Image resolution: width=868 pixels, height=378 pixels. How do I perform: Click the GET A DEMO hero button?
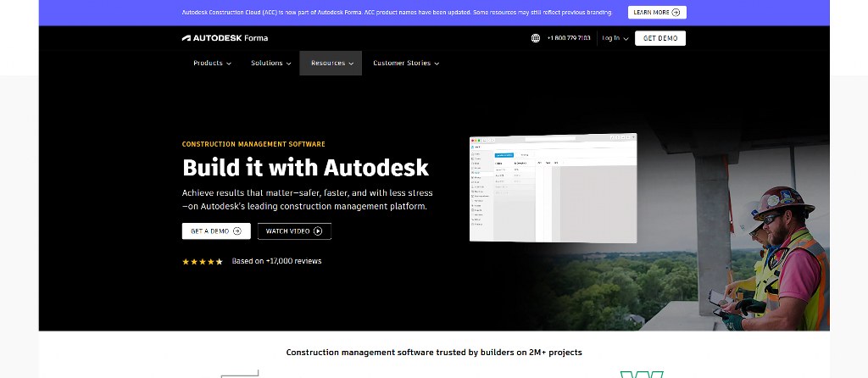point(216,231)
